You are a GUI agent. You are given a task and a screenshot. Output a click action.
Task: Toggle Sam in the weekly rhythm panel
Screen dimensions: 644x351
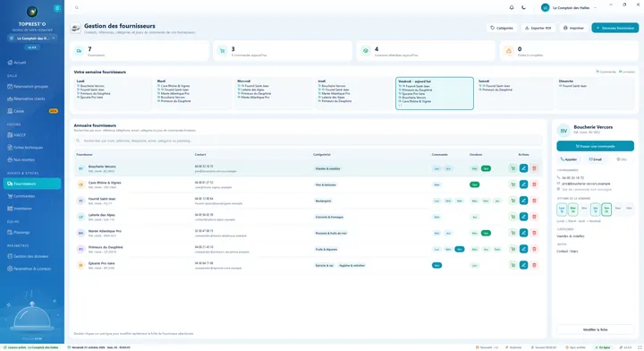(618, 210)
